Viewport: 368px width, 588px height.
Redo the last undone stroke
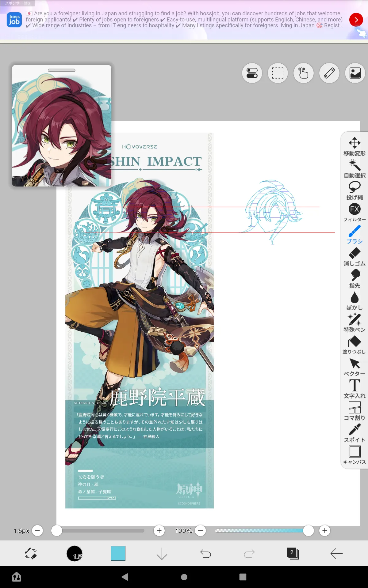click(249, 553)
